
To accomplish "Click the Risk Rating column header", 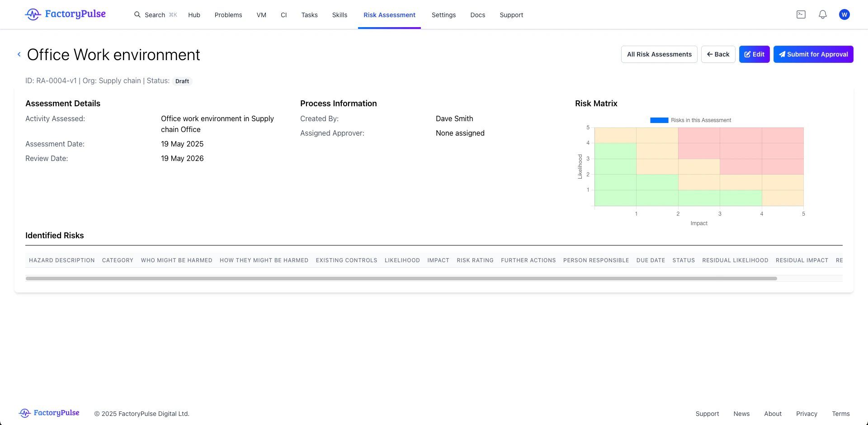I will coord(475,260).
